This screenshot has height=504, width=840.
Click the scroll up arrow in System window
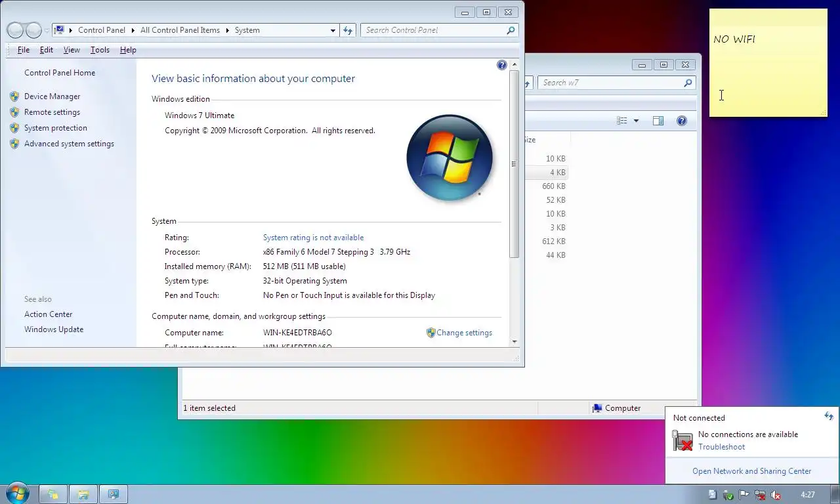[x=514, y=64]
